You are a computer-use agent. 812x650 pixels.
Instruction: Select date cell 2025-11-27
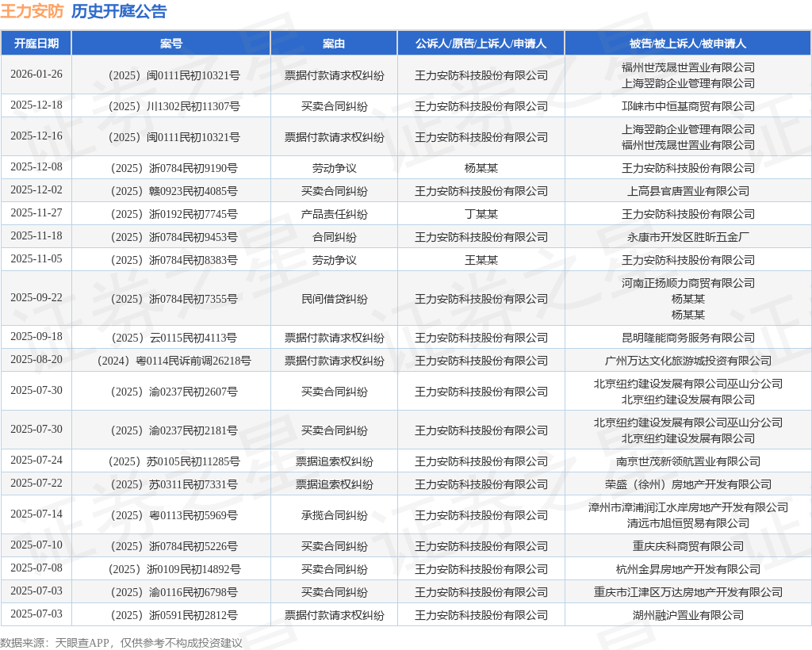pos(36,212)
